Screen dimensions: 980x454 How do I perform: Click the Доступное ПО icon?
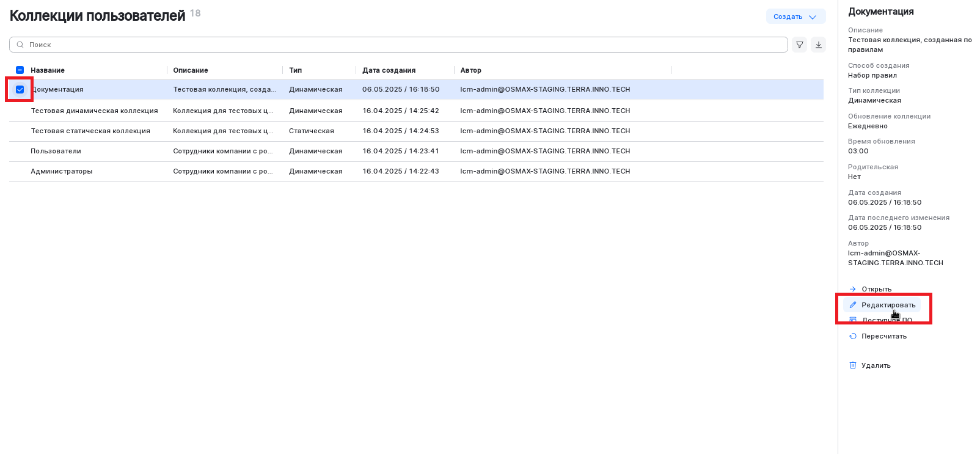pyautogui.click(x=853, y=320)
